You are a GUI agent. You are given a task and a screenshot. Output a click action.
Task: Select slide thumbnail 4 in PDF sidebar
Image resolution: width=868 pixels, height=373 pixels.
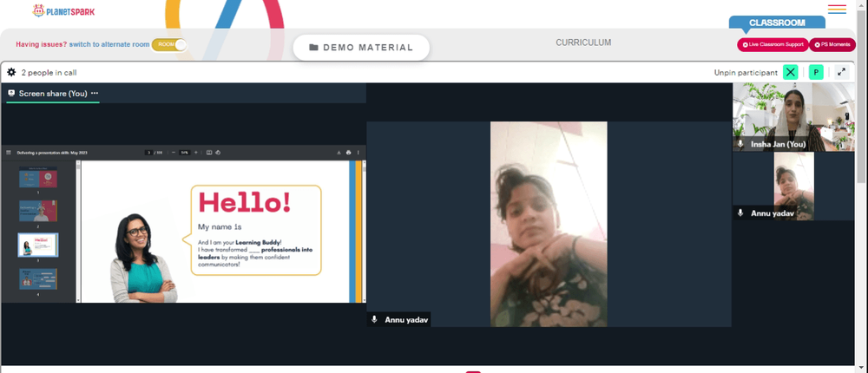point(38,279)
